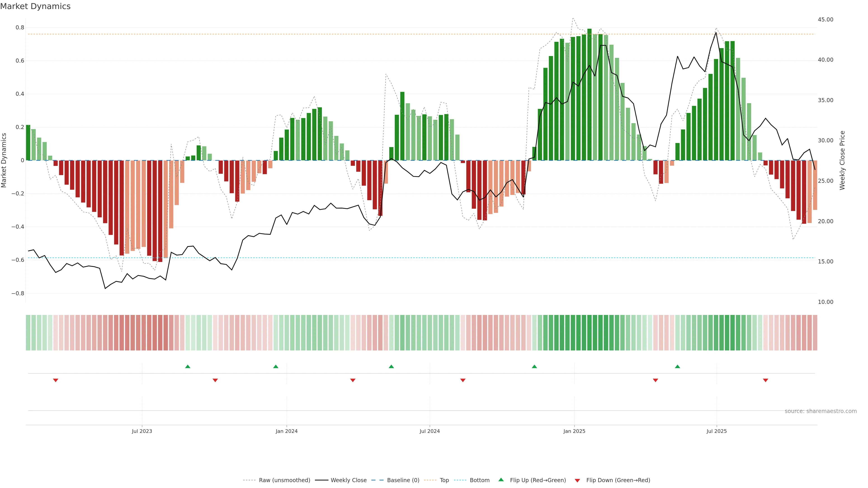Toggle the Weekly Close legend series
This screenshot has width=868, height=488.
pyautogui.click(x=348, y=480)
